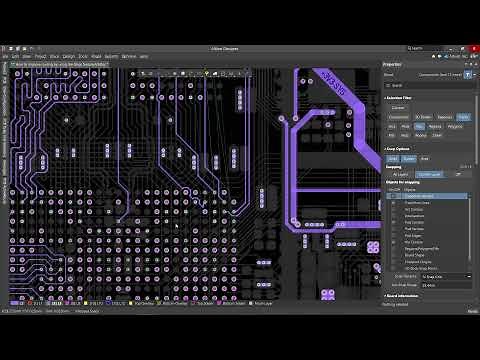
Task: Open the Snap Distance dropdown
Action: coord(446,277)
